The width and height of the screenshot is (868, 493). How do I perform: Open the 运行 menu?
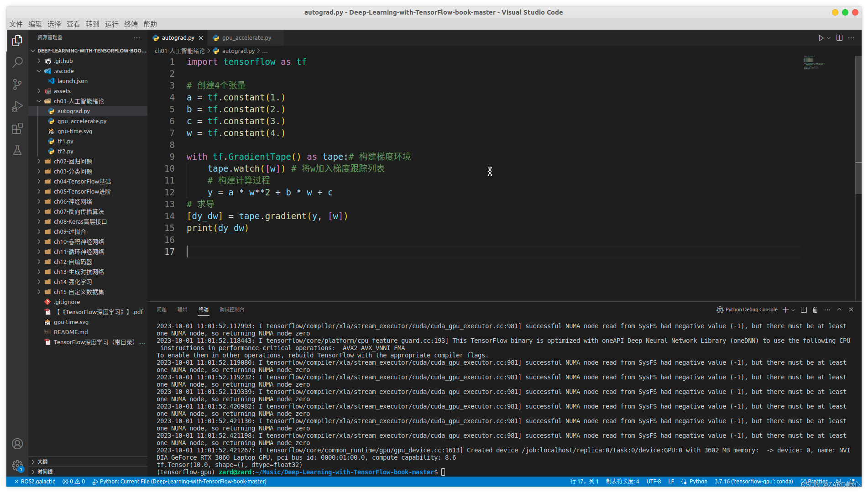112,24
